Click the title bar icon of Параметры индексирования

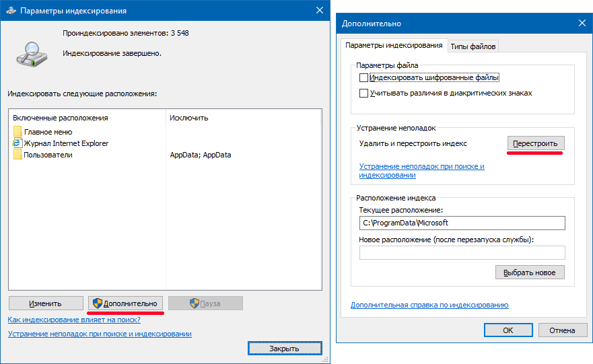click(x=11, y=11)
